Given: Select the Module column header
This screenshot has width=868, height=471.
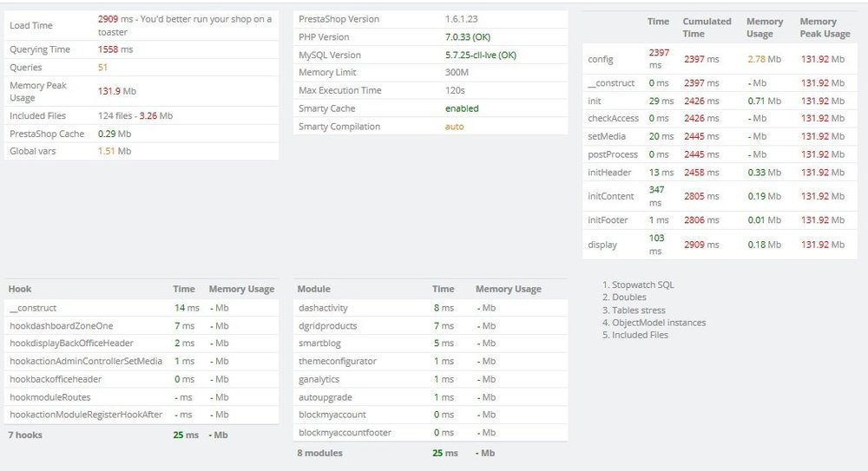Looking at the screenshot, I should (x=313, y=289).
